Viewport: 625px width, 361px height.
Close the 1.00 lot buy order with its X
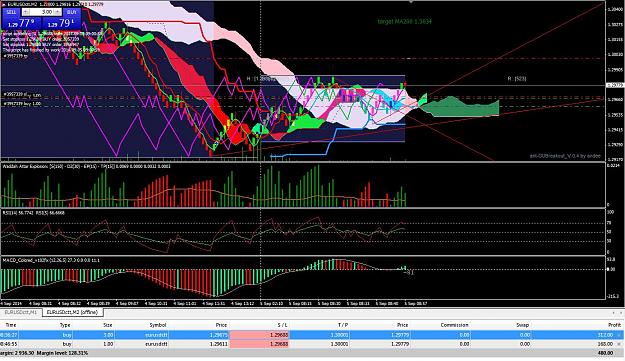coord(619,344)
